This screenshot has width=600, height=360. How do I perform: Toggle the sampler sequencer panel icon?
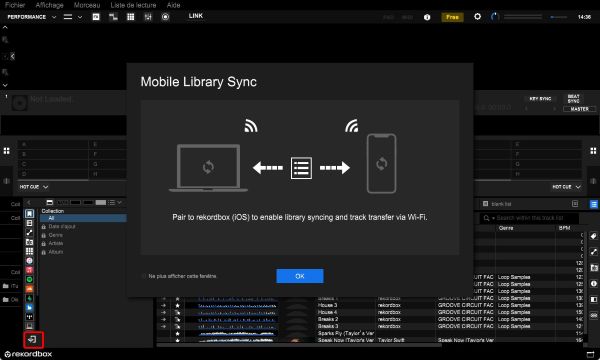coord(113,17)
